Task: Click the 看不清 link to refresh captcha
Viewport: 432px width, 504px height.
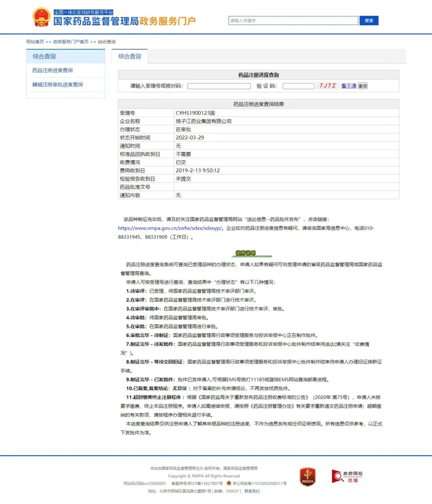Action: click(348, 86)
